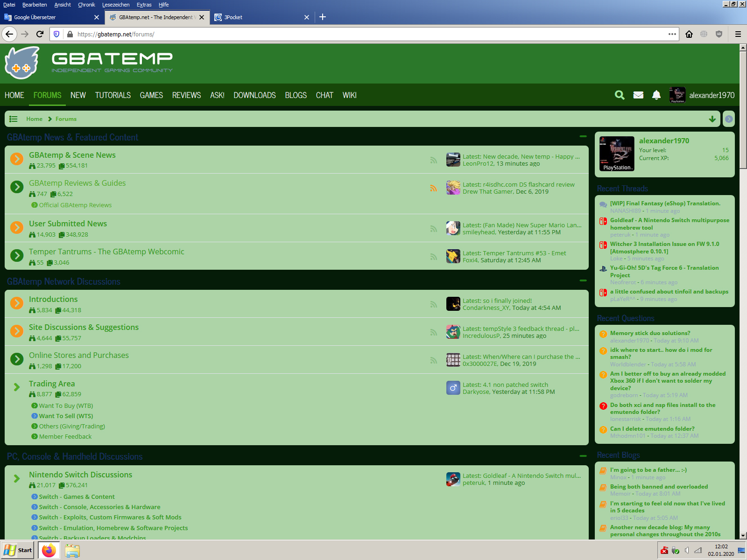This screenshot has width=747, height=560.
Task: Open the Site Discussions & Suggestions forum
Action: pos(84,327)
